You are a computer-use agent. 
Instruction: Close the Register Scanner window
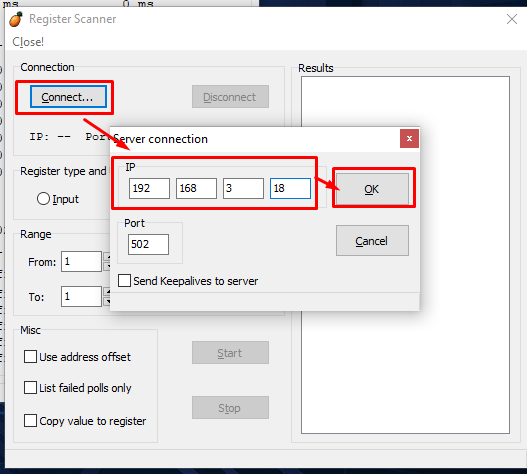[512, 19]
